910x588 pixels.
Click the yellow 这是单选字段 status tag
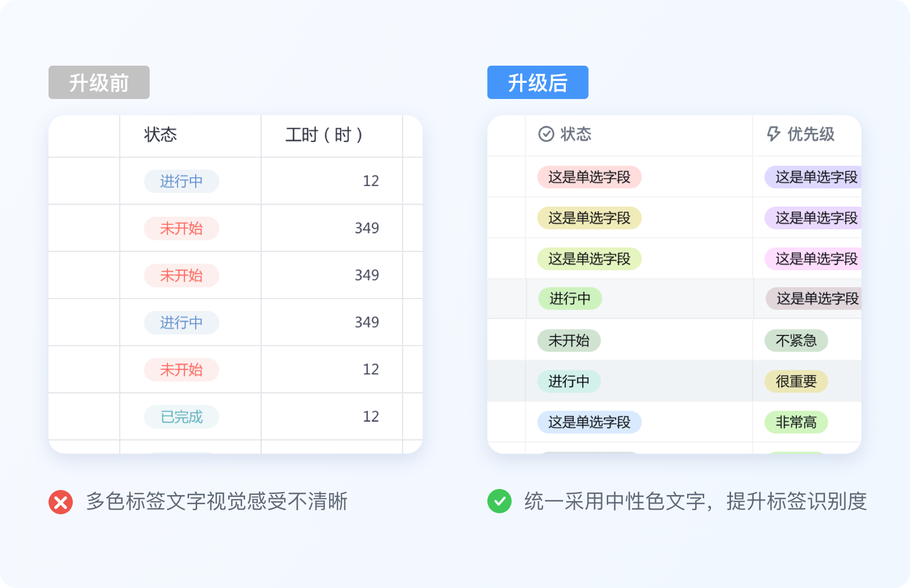tap(589, 218)
